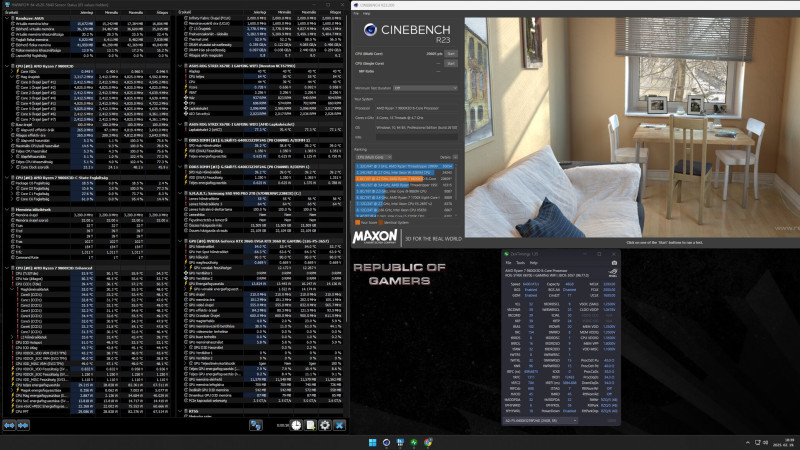Show hidden icons in the system tray
800x450 pixels.
(x=748, y=442)
